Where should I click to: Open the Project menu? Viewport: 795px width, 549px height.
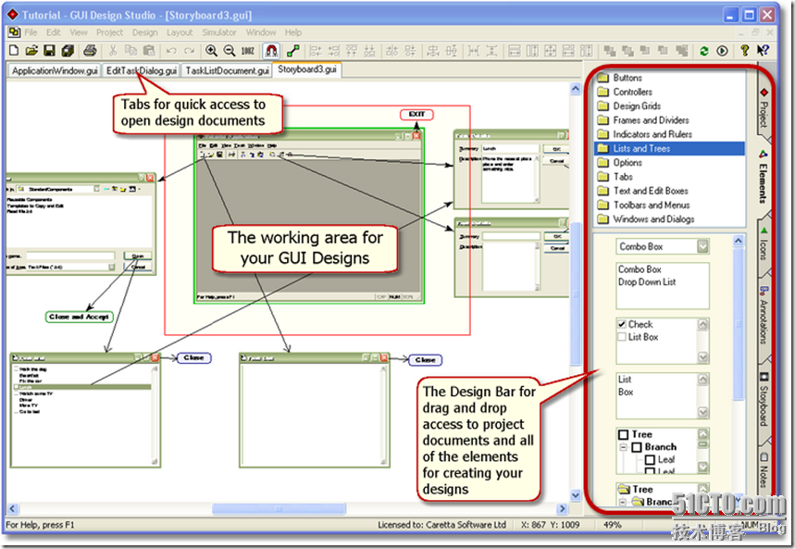coord(110,32)
